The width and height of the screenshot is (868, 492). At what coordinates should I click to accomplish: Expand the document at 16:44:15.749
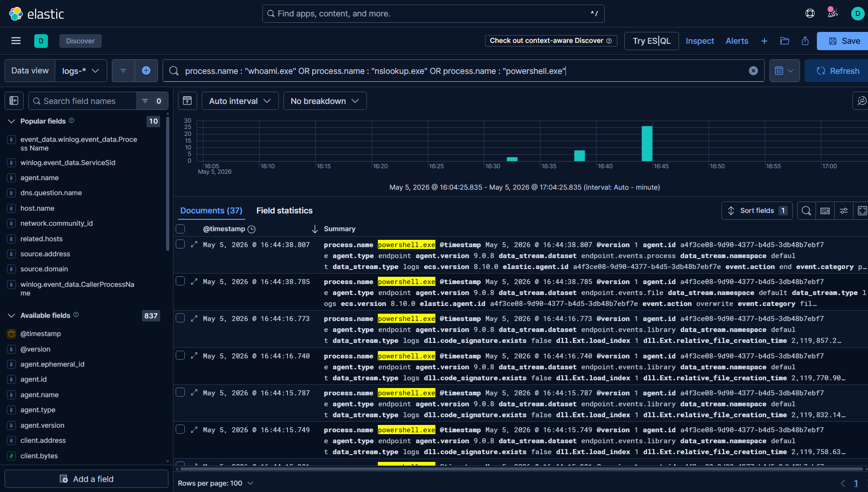pos(194,430)
